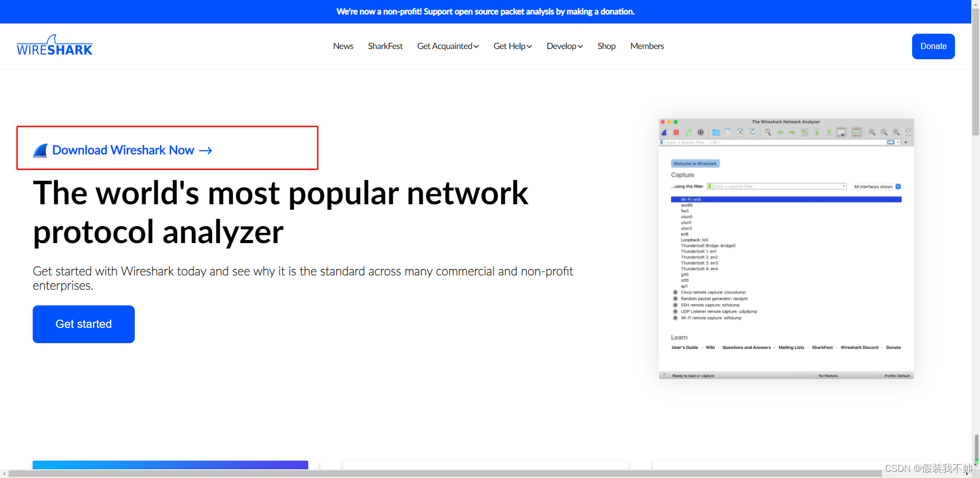Click User's Guide under Learn in app screenshot
This screenshot has width=980, height=478.
(684, 347)
